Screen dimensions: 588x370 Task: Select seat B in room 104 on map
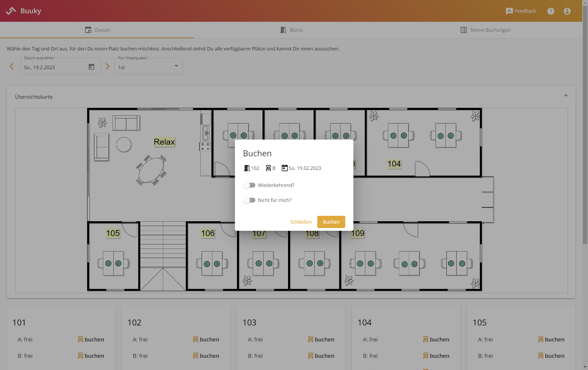click(404, 135)
